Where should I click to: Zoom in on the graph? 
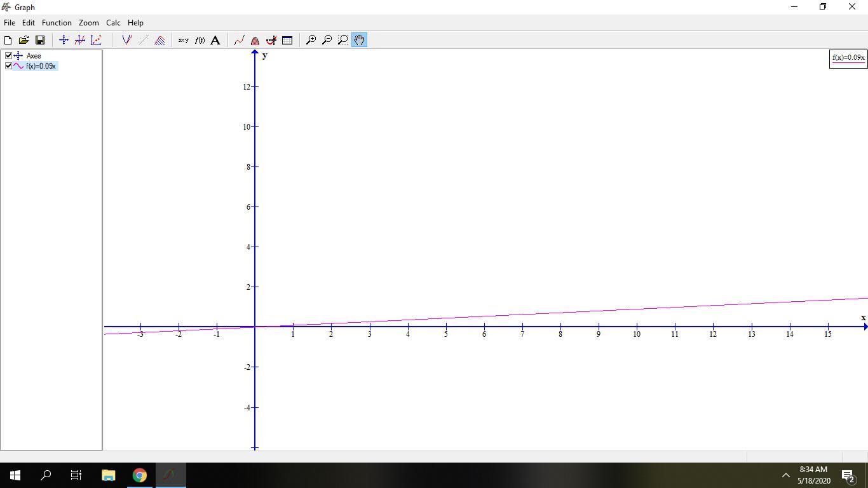coord(311,40)
